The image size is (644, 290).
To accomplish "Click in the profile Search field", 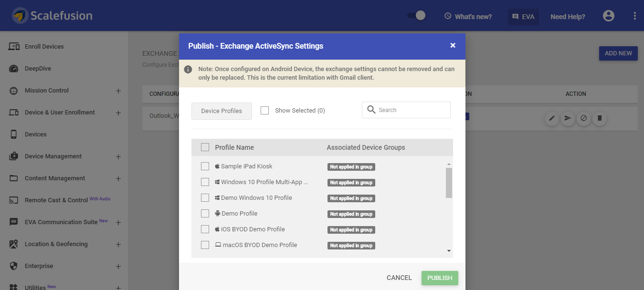I will click(x=406, y=110).
